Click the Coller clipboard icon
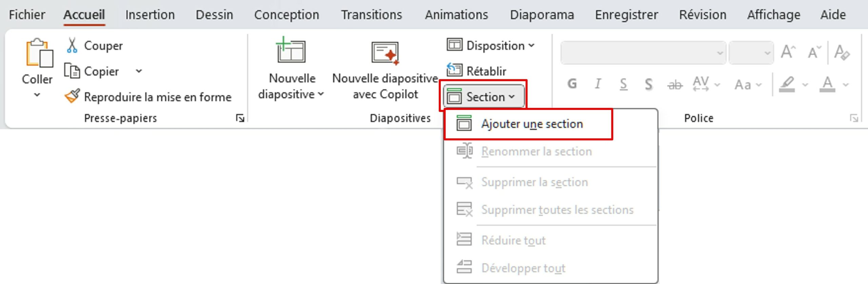 pos(39,54)
